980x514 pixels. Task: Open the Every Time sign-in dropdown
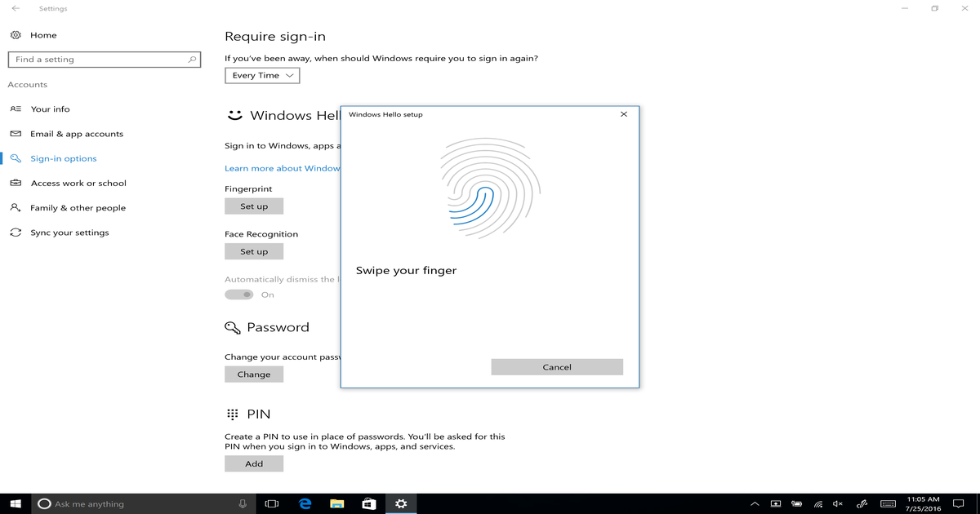click(261, 75)
